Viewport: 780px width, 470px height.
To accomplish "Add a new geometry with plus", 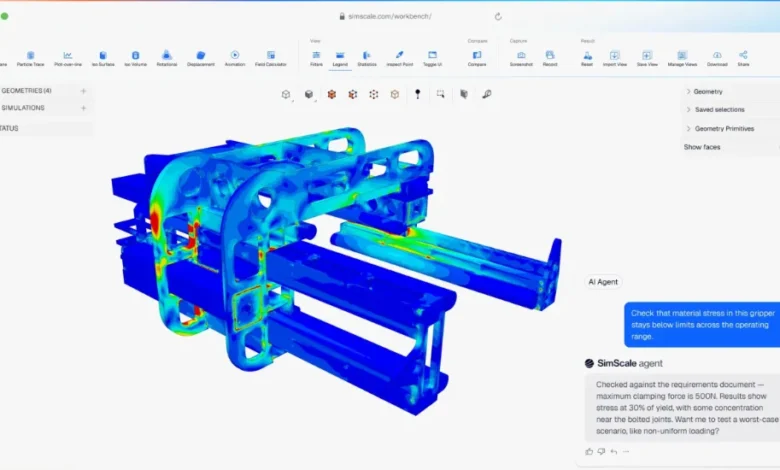I will [x=84, y=91].
